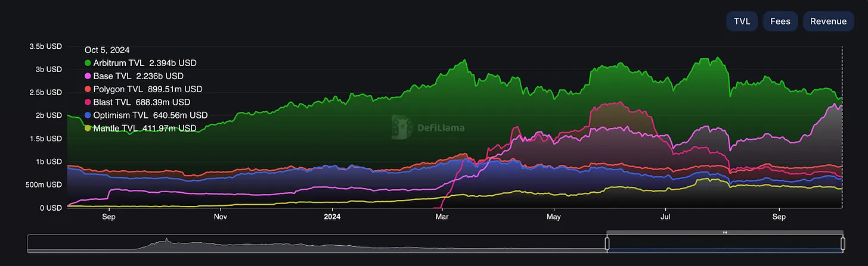This screenshot has height=266, width=868.
Task: Click the blue Optimism TVL legend dot
Action: point(88,115)
